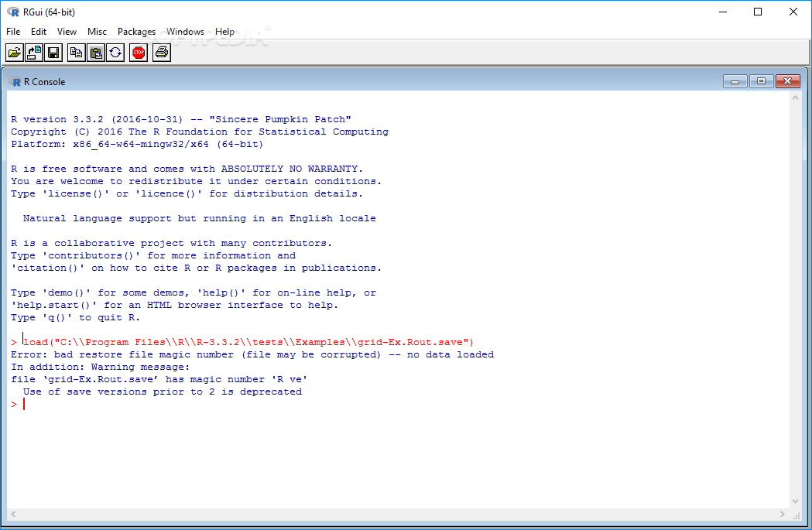Click the red load("C:\\Program Files command line
The width and height of the screenshot is (812, 530).
(x=242, y=342)
